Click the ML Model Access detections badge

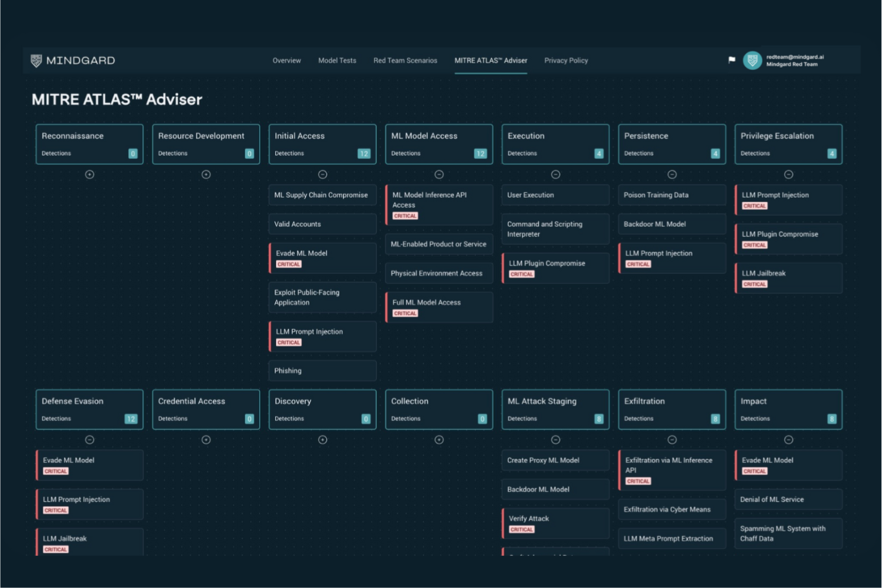coord(480,154)
